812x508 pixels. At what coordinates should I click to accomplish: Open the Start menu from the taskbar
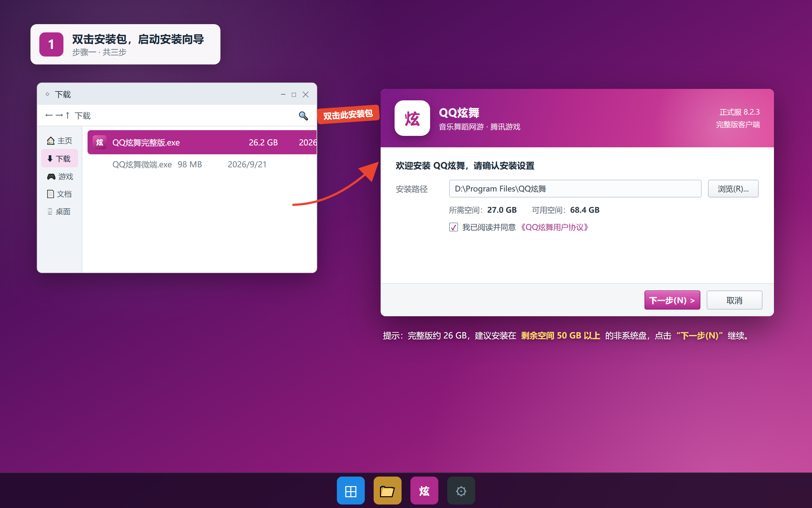coord(350,491)
